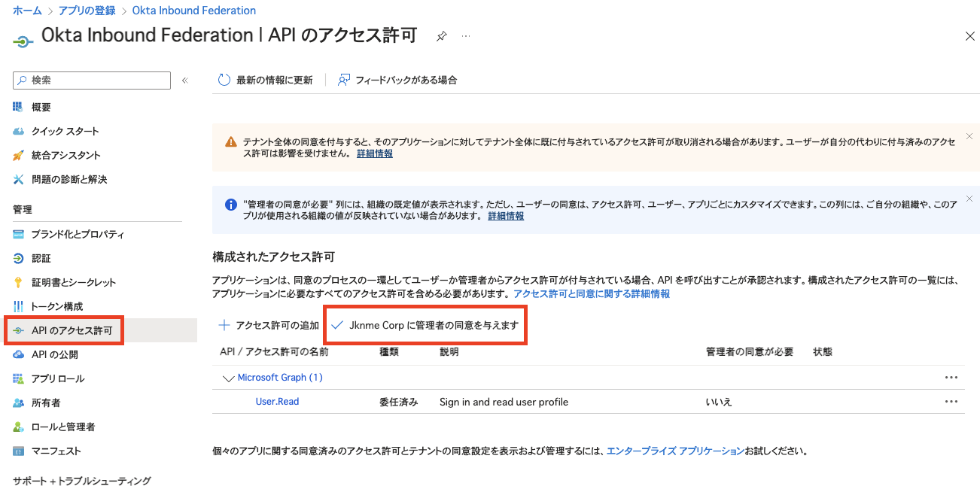Open マニフェスト in the sidebar
Viewport: 980px width, 486px height.
56,451
